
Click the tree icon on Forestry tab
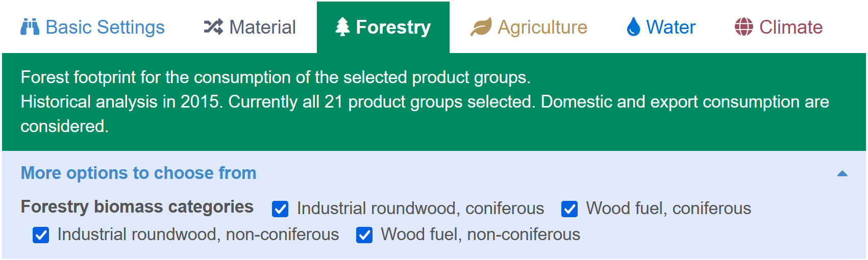[x=342, y=27]
